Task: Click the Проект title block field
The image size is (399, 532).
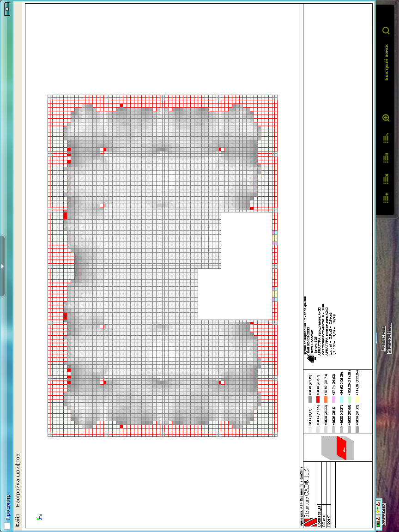Action: tap(328, 521)
